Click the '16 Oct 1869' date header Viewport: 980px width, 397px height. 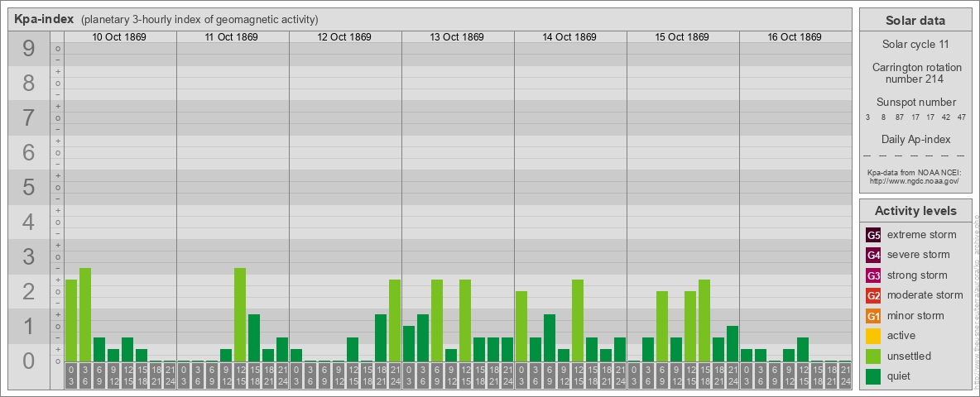(795, 37)
